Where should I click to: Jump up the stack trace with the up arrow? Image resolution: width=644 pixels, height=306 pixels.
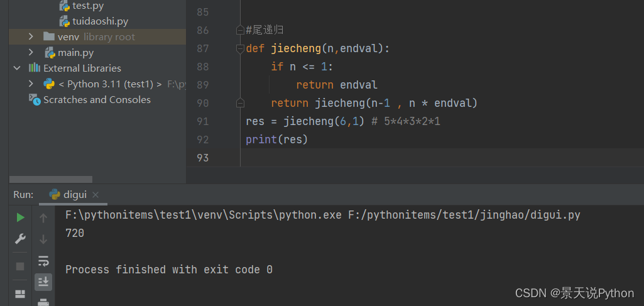click(43, 217)
